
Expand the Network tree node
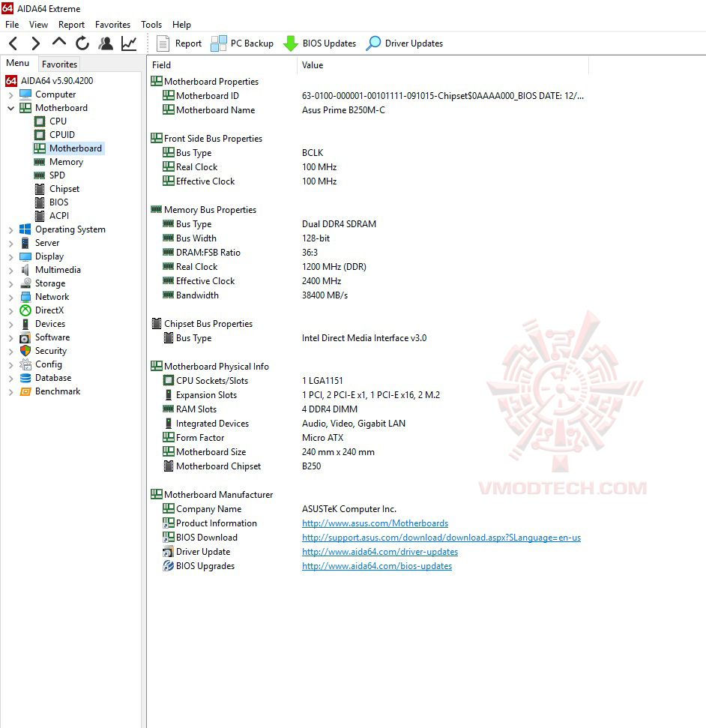10,297
